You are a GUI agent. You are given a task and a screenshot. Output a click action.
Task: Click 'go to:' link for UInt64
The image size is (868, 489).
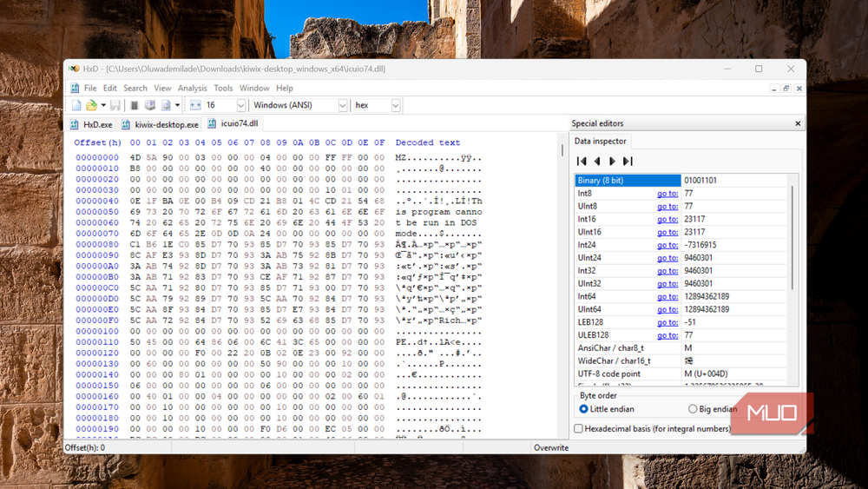(667, 309)
